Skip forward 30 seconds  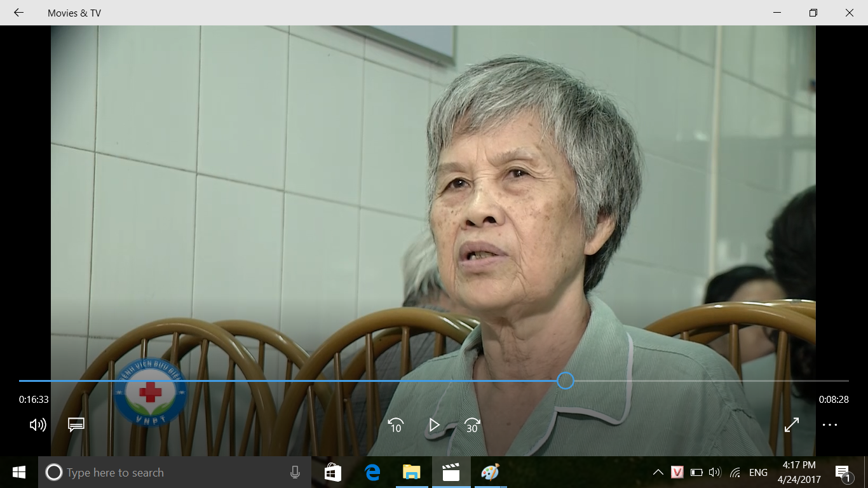click(x=472, y=425)
